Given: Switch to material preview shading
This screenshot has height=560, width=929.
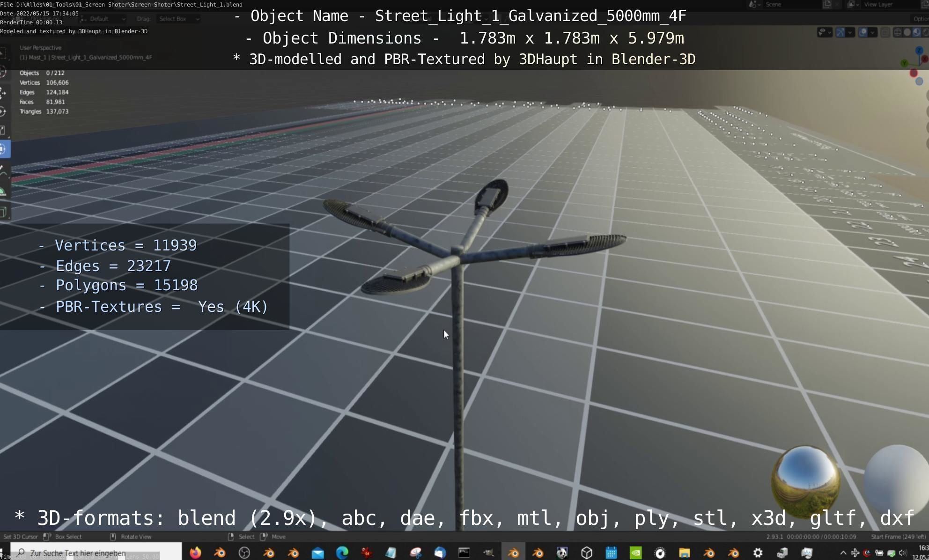Looking at the screenshot, I should tap(916, 32).
